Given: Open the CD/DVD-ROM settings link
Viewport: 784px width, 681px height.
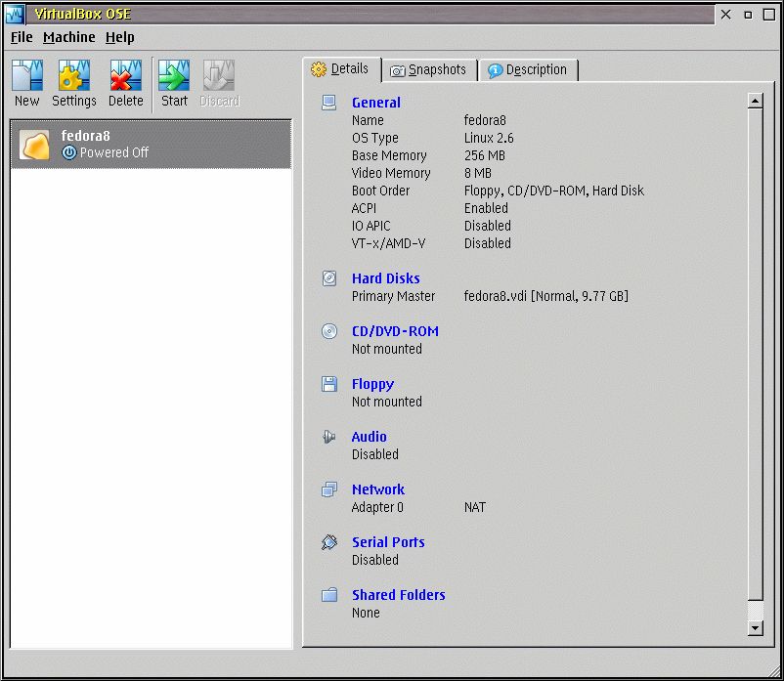Looking at the screenshot, I should tap(395, 331).
